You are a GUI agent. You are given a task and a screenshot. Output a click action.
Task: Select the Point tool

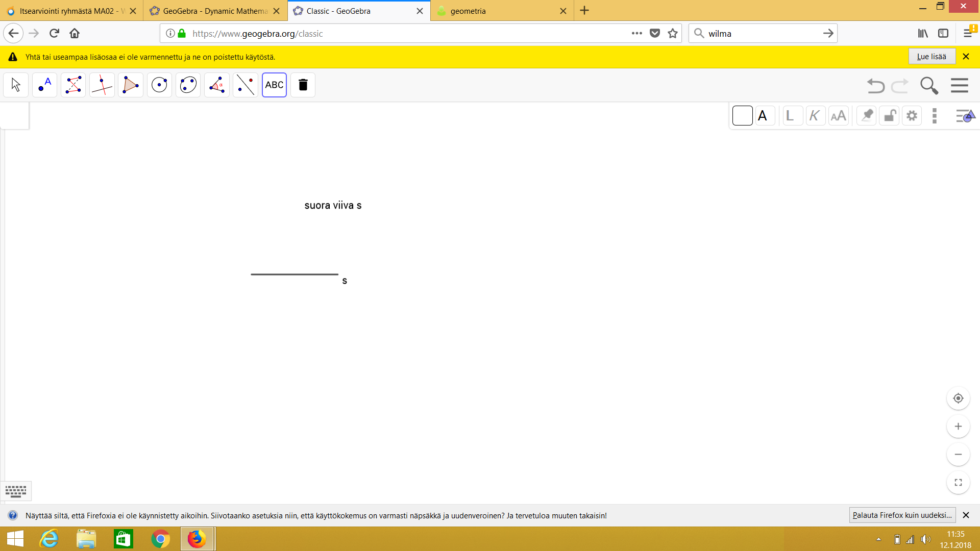click(44, 85)
